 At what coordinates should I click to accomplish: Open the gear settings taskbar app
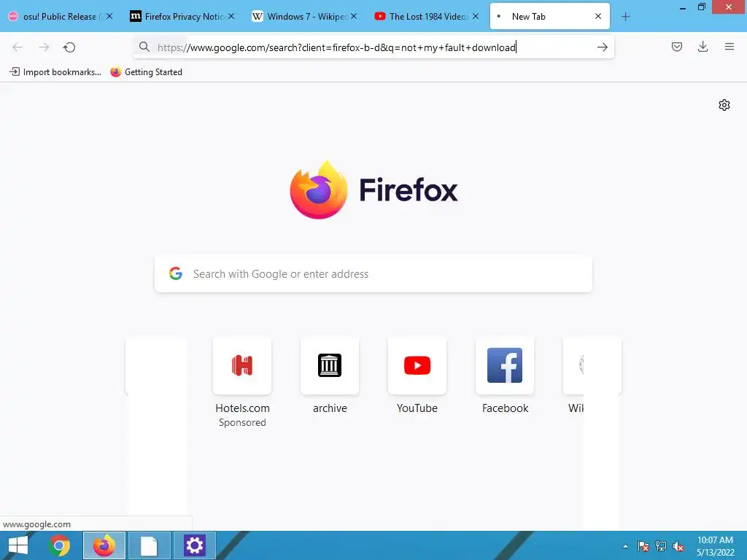(194, 545)
